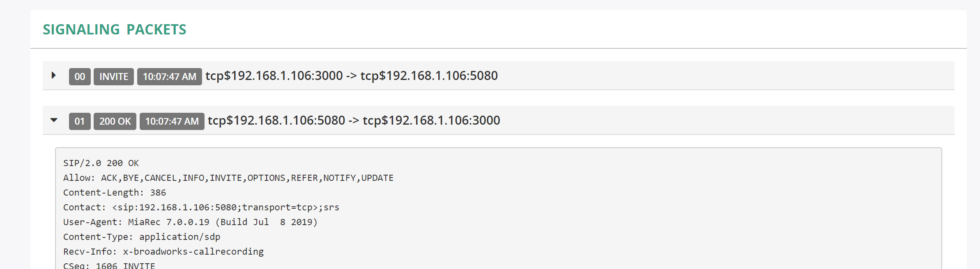Click the Contact sip header line
This screenshot has height=269, width=980.
201,207
